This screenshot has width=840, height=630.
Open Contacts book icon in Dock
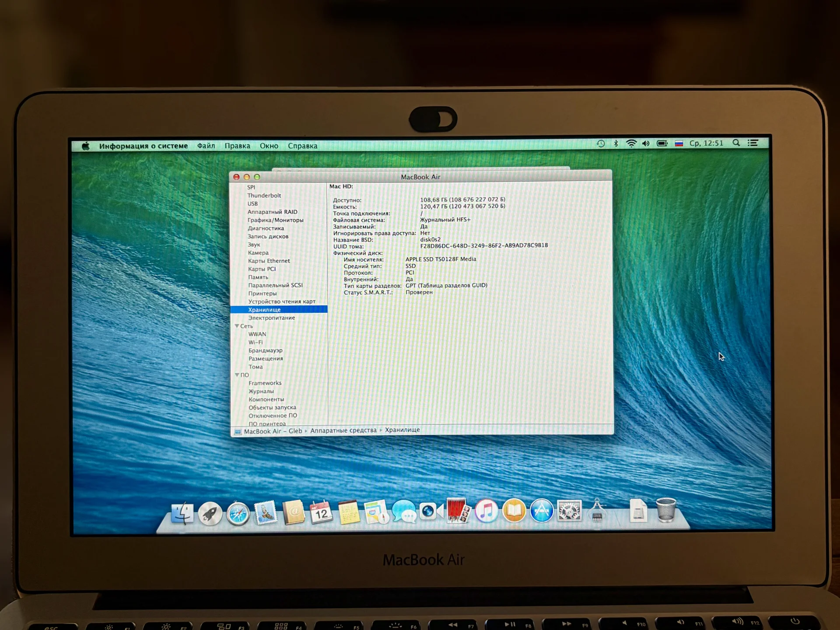[x=294, y=512]
